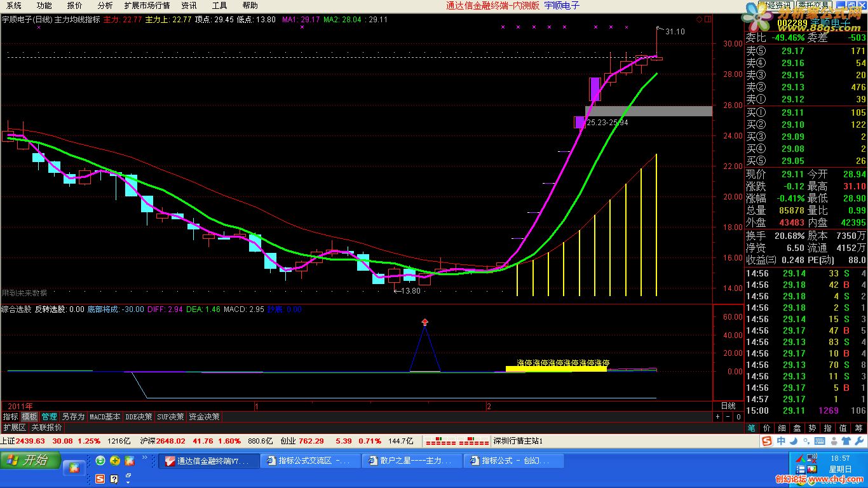Open the IME wrench settings icon
Image resolution: width=868 pixels, height=488 pixels.
point(858,440)
